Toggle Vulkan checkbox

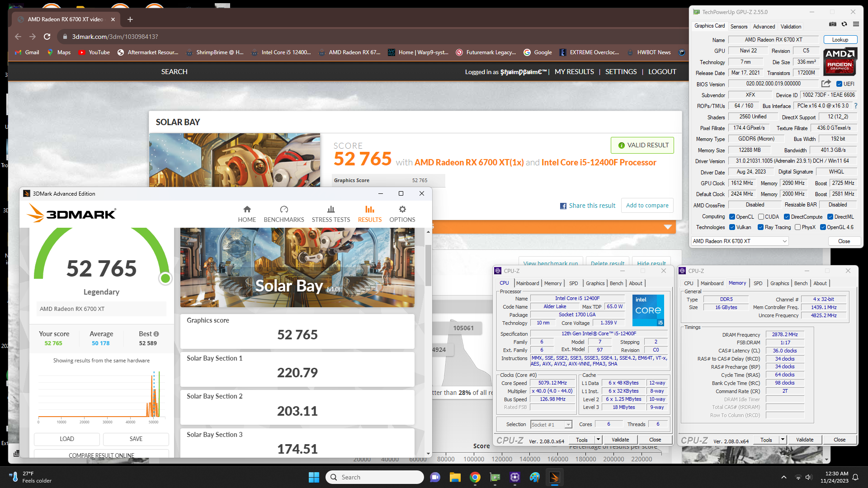[x=732, y=227]
